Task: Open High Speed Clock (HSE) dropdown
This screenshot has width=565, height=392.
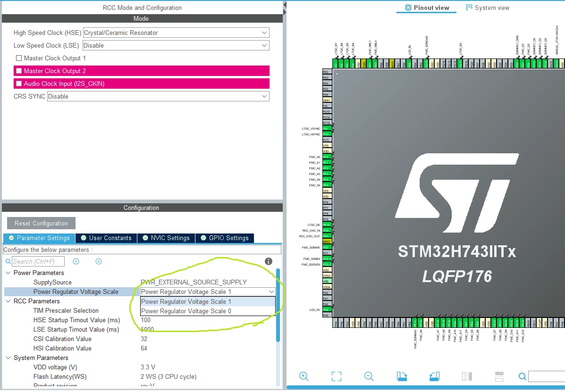Action: click(x=176, y=33)
